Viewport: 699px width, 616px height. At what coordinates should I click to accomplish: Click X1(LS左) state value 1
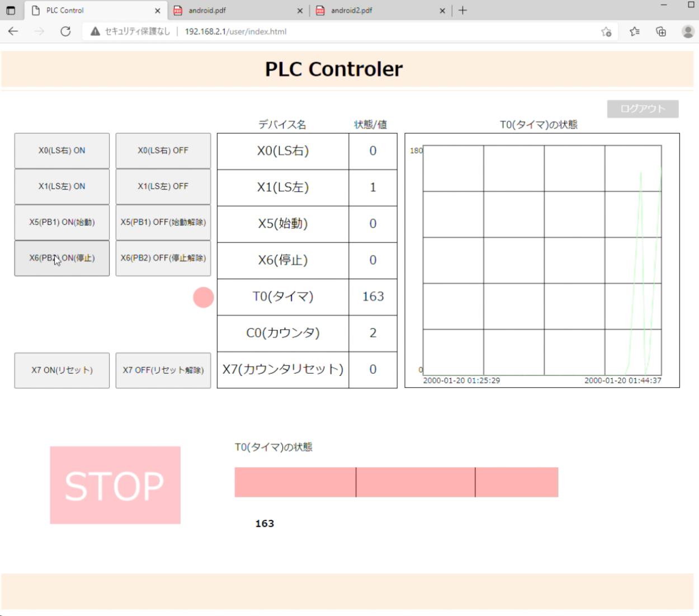tap(373, 187)
